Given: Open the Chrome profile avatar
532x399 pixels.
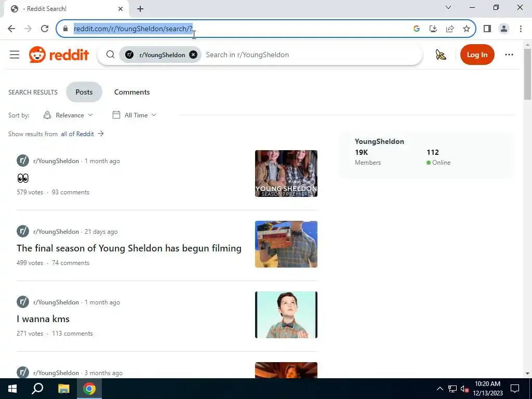Looking at the screenshot, I should (x=504, y=29).
